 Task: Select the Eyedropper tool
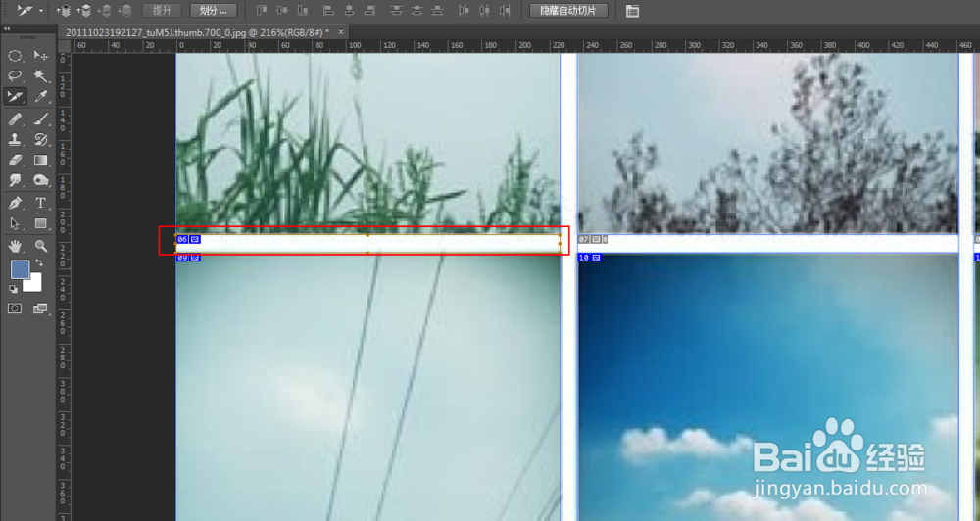[41, 96]
